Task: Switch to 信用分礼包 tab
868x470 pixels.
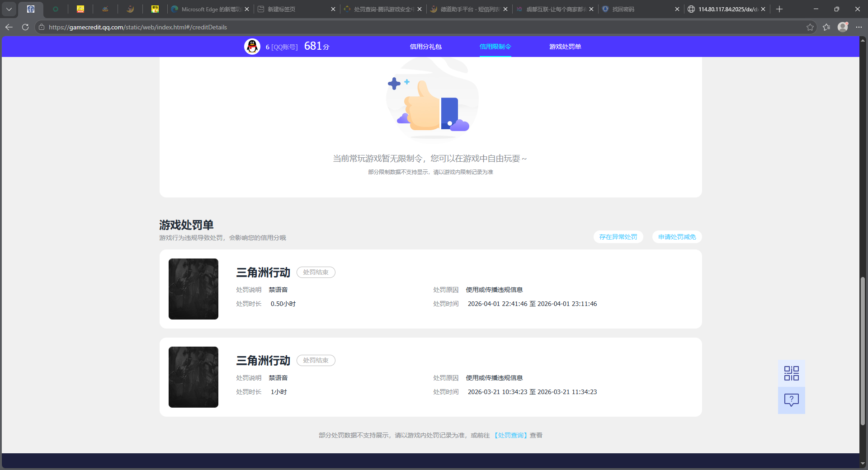Action: [x=425, y=47]
